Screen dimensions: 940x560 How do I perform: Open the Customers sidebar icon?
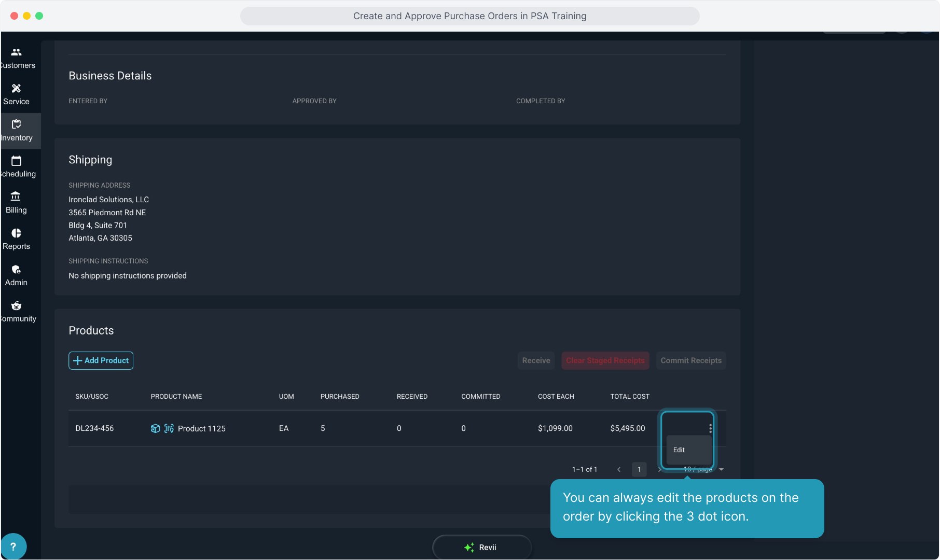(17, 52)
